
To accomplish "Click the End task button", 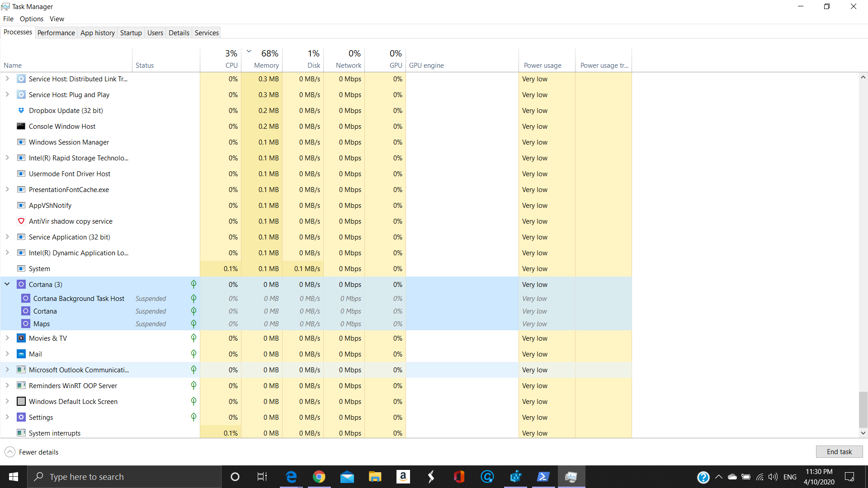I will click(x=839, y=452).
